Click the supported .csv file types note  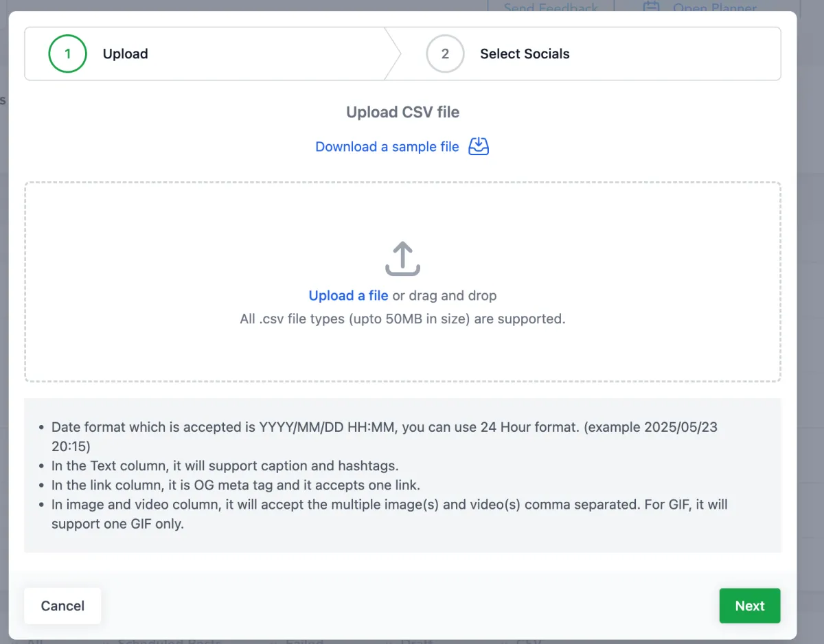point(402,319)
